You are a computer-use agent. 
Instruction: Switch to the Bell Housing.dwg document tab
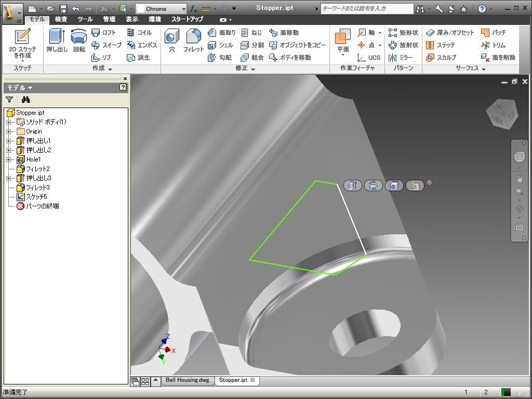tap(187, 380)
